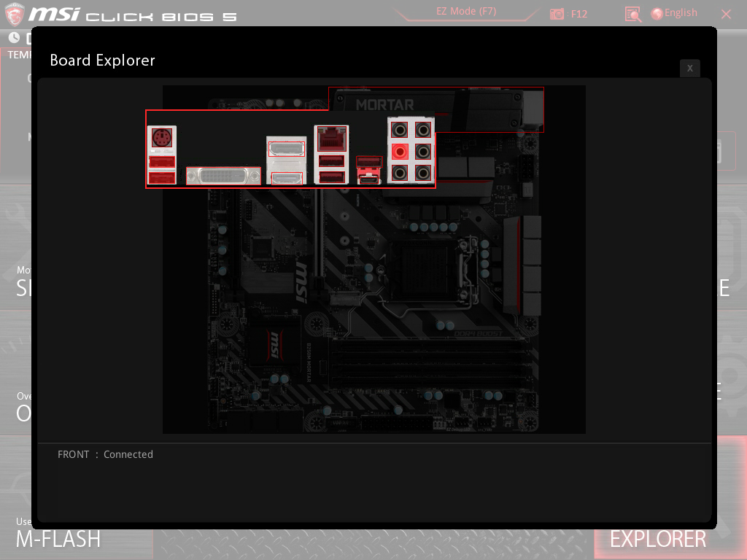Open the English language selector
747x560 pixels.
point(674,13)
